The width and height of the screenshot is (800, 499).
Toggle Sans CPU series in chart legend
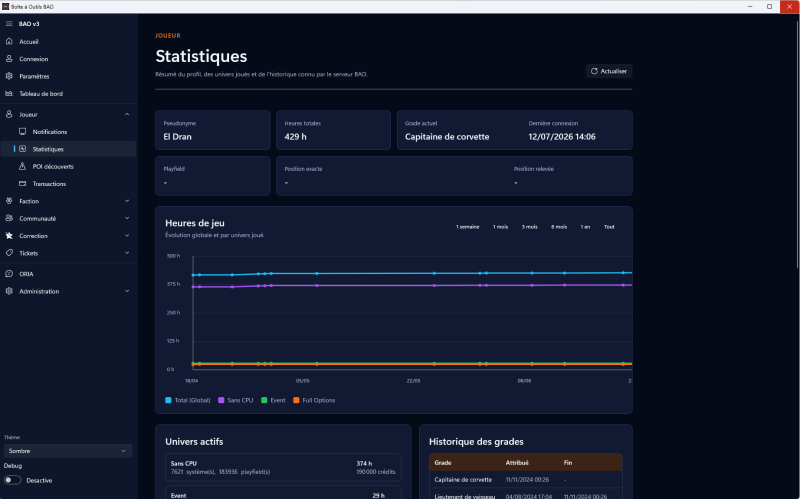(x=236, y=401)
